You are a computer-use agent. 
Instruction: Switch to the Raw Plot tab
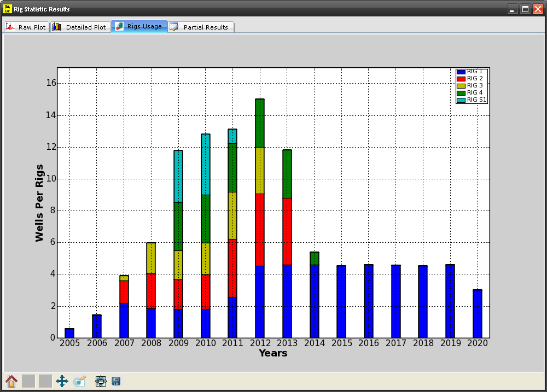[26, 27]
